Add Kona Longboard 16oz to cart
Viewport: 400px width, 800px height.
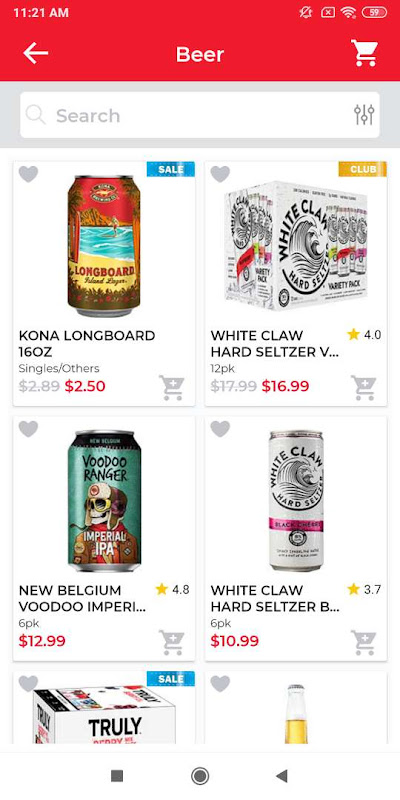point(171,388)
